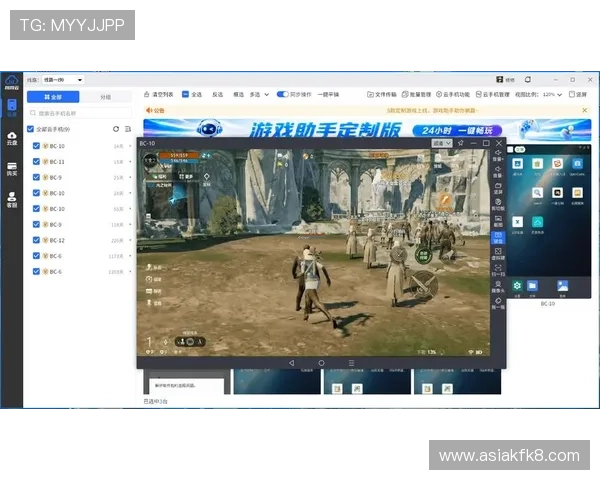Image resolution: width=600 pixels, height=480 pixels.
Task: Switch to the 全部 tab
Action: pos(53,97)
